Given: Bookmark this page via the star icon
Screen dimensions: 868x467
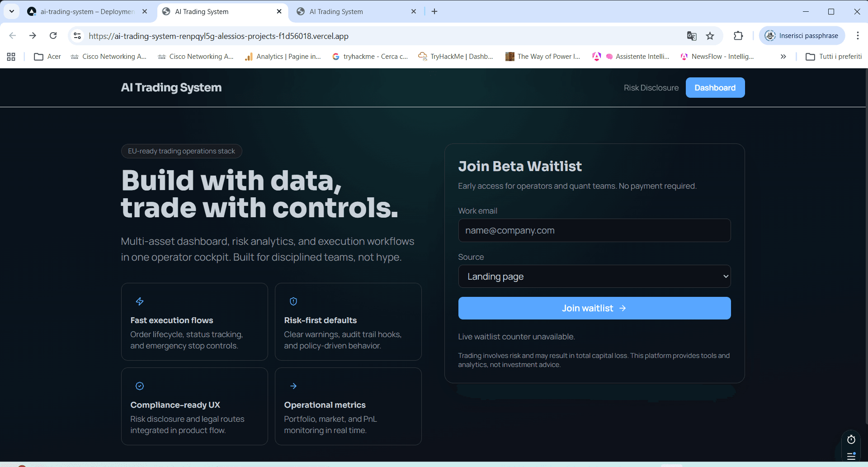Looking at the screenshot, I should 710,36.
